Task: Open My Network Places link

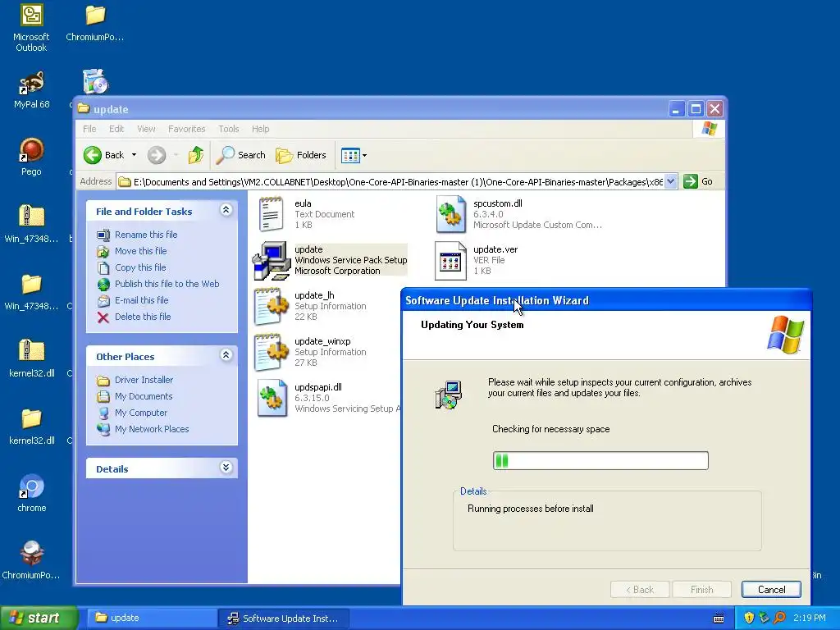Action: click(152, 429)
